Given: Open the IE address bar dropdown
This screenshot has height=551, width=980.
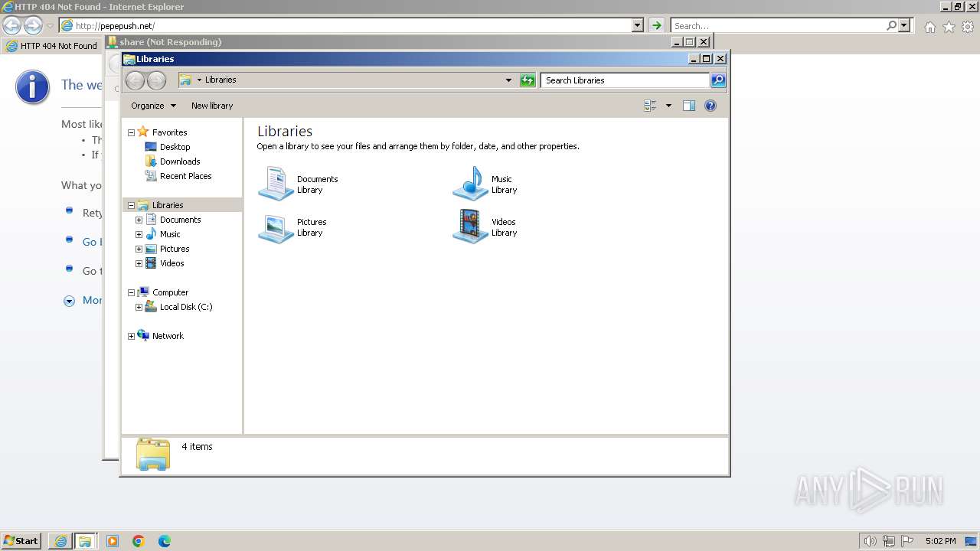Looking at the screenshot, I should pyautogui.click(x=638, y=25).
